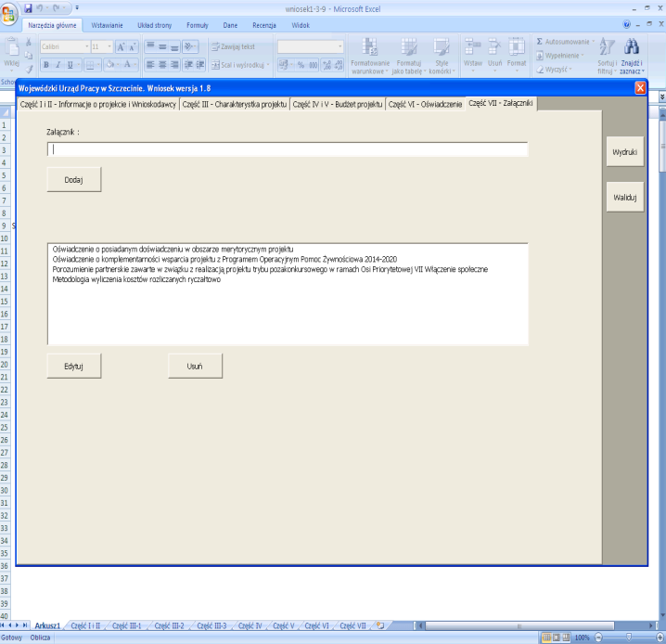Screen dimensions: 666x644
Task: Click the Cut scissors icon
Action: tap(29, 42)
